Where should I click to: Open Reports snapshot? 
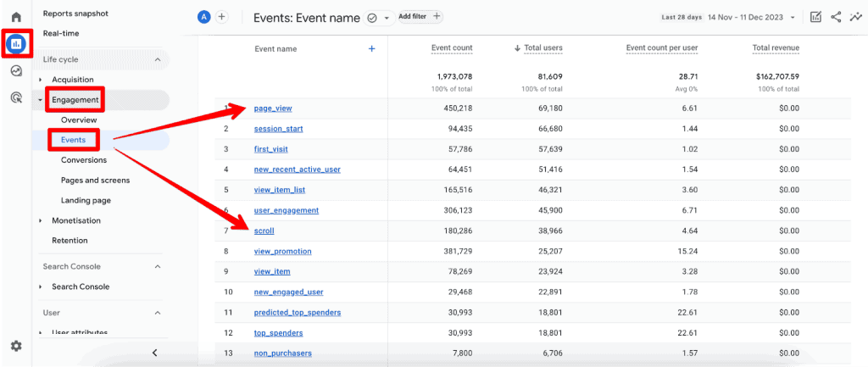tap(75, 14)
